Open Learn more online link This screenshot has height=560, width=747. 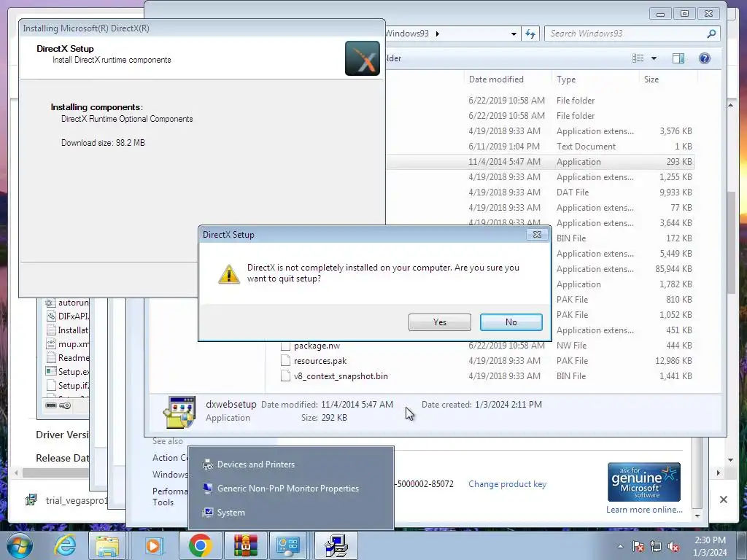point(644,510)
